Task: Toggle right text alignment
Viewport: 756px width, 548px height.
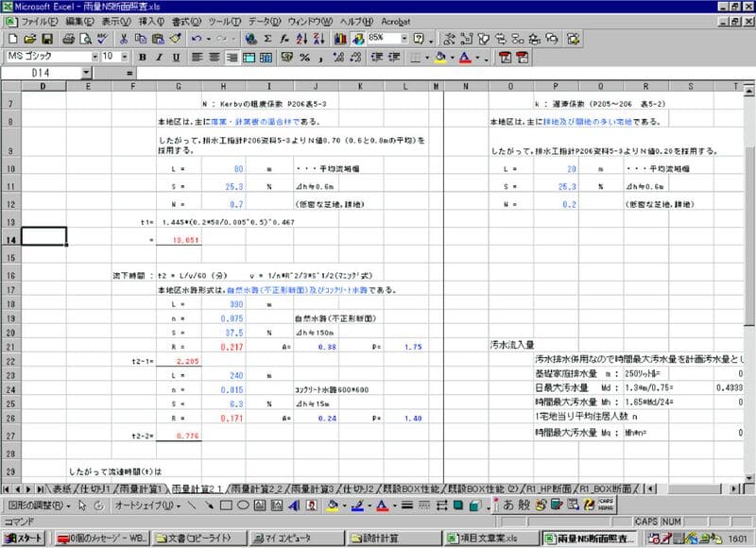Action: pyautogui.click(x=232, y=58)
